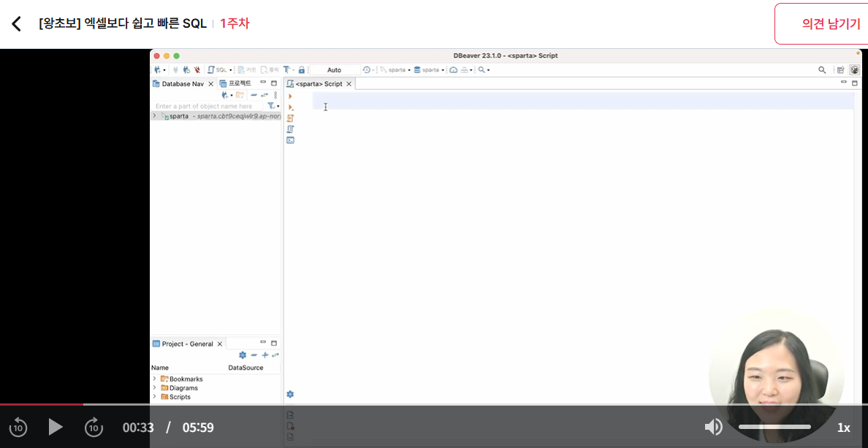Change the 1x playback speed

[x=843, y=428]
